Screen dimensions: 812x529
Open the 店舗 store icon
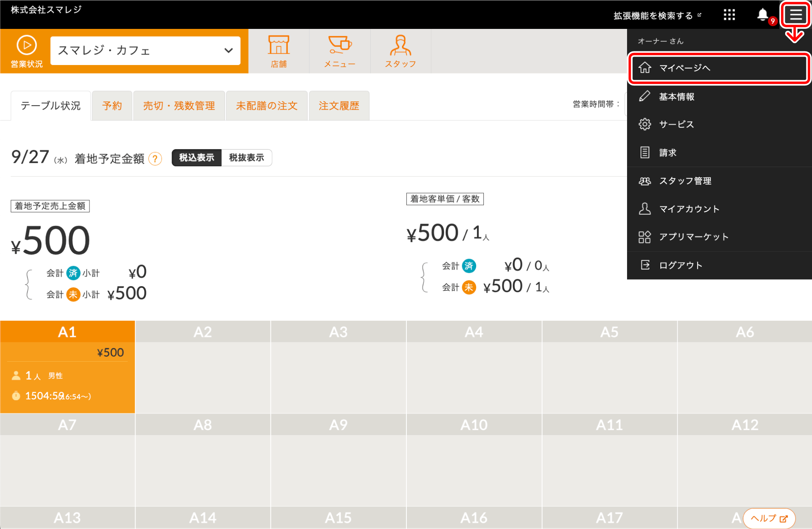[x=278, y=51]
